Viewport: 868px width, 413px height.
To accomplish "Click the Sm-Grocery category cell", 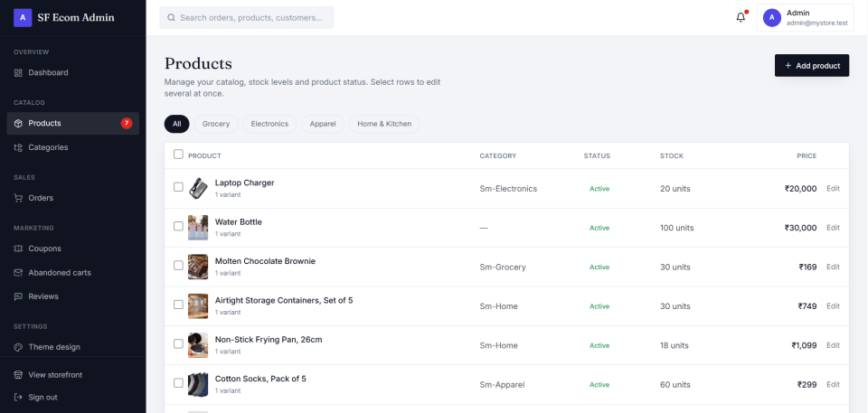I will [x=503, y=267].
